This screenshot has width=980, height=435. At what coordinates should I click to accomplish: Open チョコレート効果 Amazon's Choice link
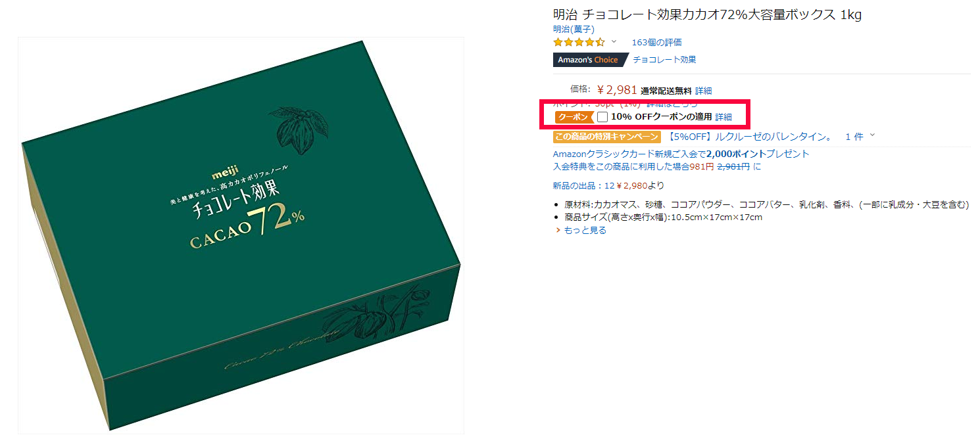(x=664, y=60)
